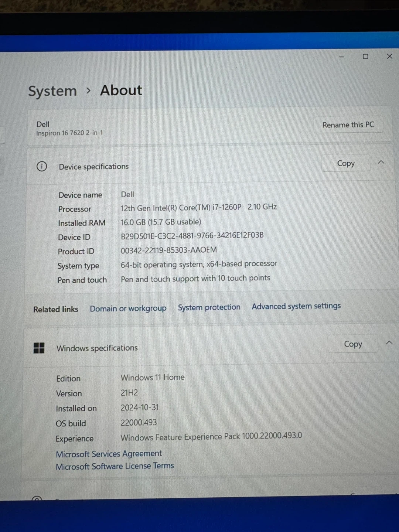
Task: Copy the Windows specifications
Action: click(x=353, y=344)
